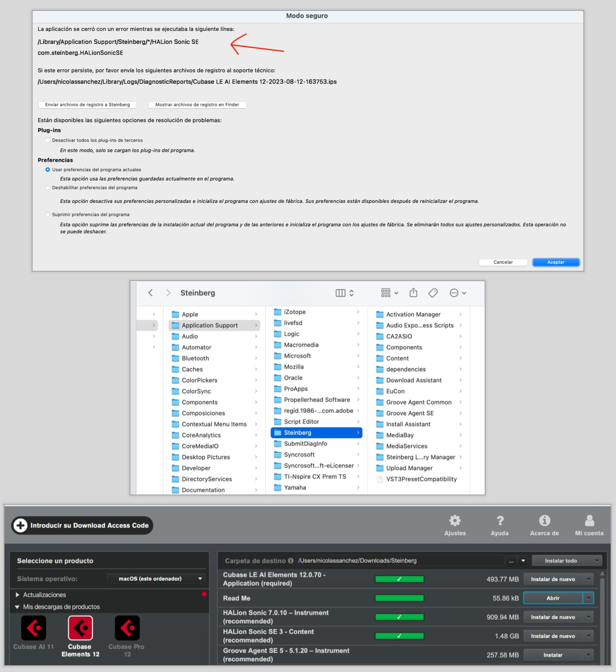This screenshot has height=672, width=616.
Task: Click the Share icon in the Finder toolbar
Action: (x=413, y=293)
